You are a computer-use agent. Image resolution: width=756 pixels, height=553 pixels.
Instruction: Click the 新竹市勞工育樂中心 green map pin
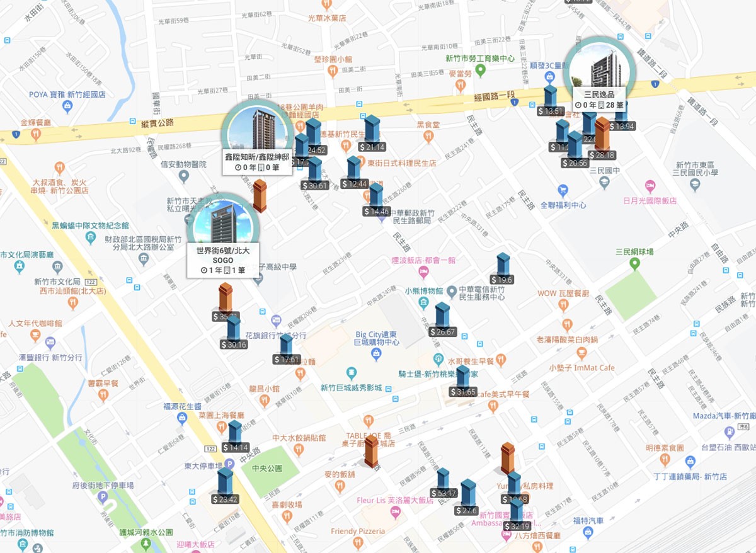pyautogui.click(x=480, y=71)
